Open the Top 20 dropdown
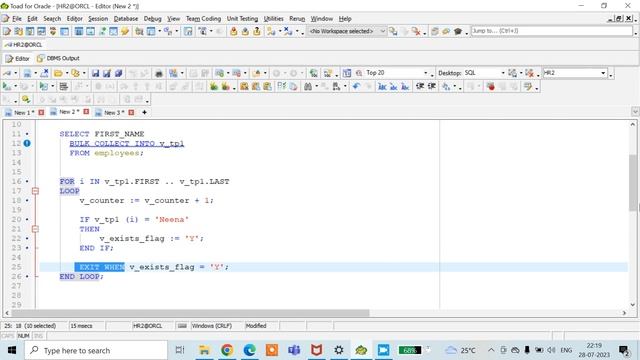Image resolution: width=640 pixels, height=360 pixels. (426, 73)
